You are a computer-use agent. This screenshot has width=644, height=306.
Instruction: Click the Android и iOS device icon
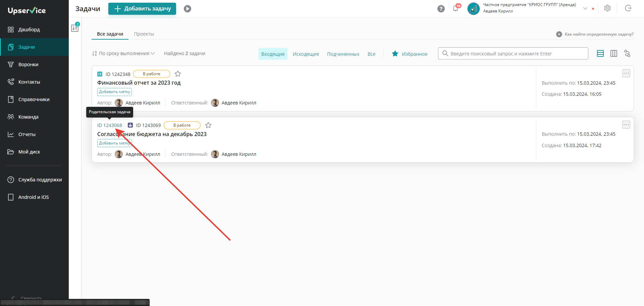coord(11,197)
